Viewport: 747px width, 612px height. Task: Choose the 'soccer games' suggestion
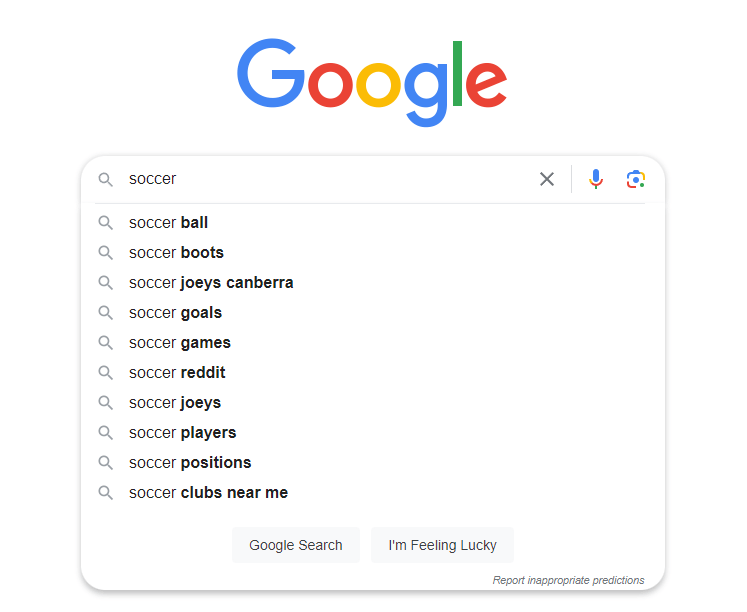[x=180, y=343]
